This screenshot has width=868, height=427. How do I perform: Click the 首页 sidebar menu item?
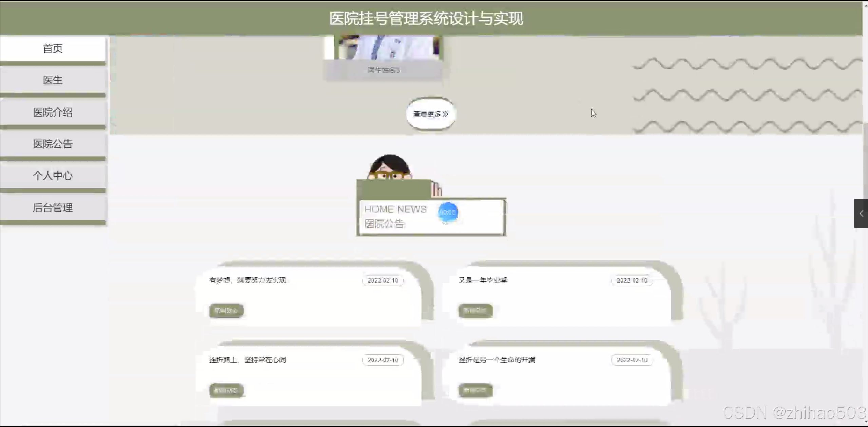tap(53, 48)
